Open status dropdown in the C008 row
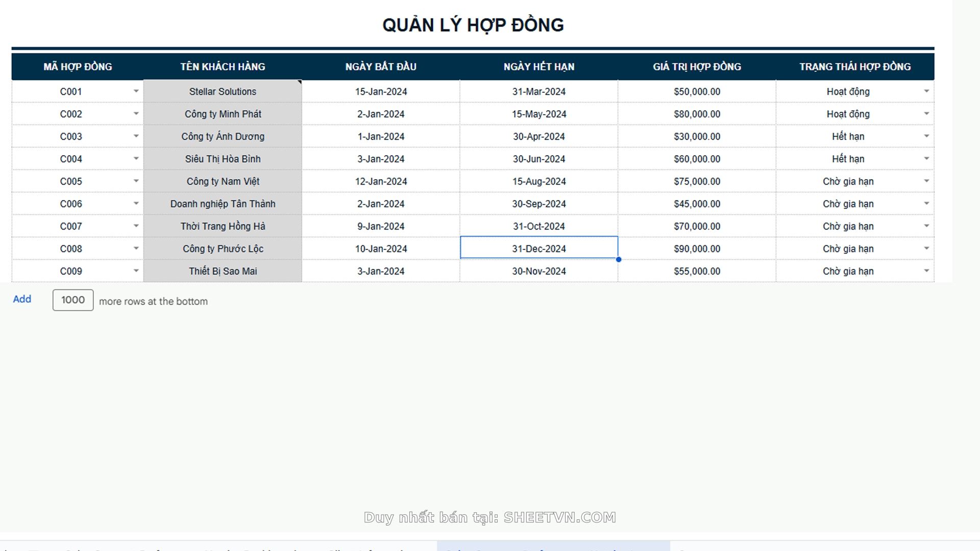 pyautogui.click(x=926, y=248)
